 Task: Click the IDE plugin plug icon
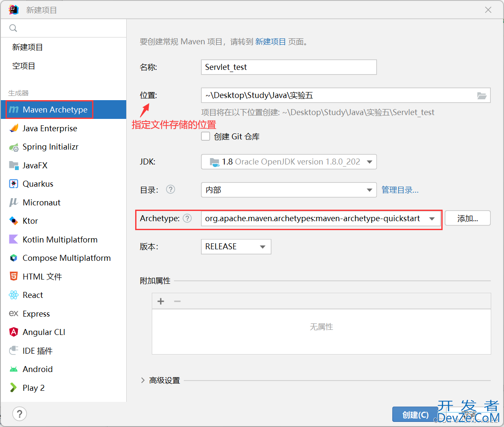pos(14,350)
